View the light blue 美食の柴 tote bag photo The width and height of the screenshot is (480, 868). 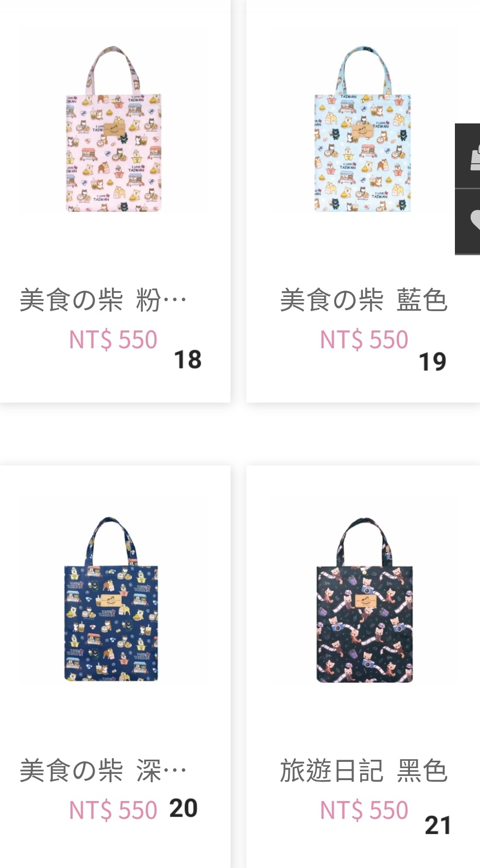(362, 129)
